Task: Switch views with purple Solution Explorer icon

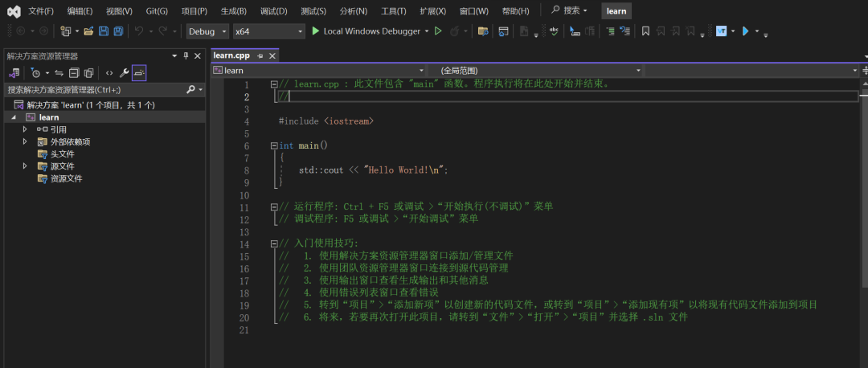Action: [x=14, y=72]
